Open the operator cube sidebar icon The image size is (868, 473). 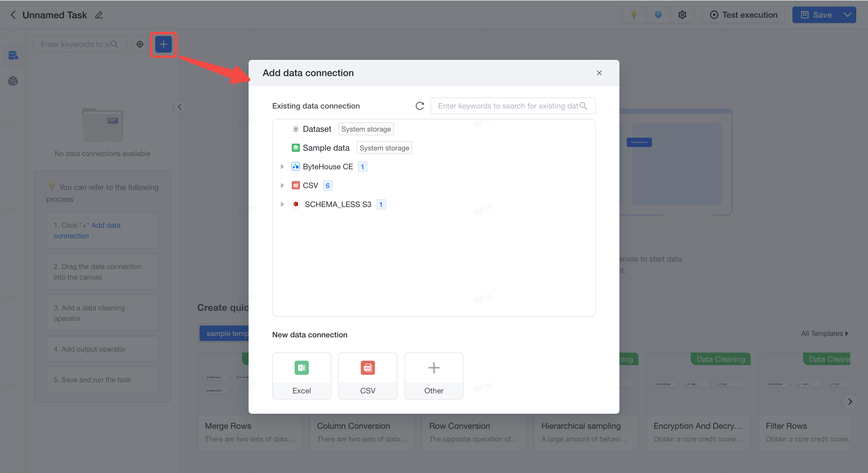coord(13,81)
